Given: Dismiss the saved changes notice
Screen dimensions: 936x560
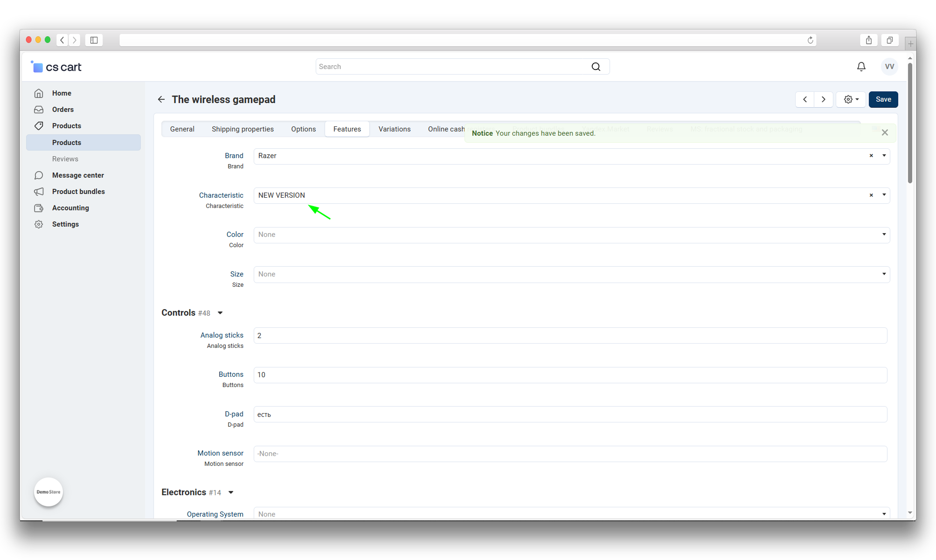Looking at the screenshot, I should point(885,133).
